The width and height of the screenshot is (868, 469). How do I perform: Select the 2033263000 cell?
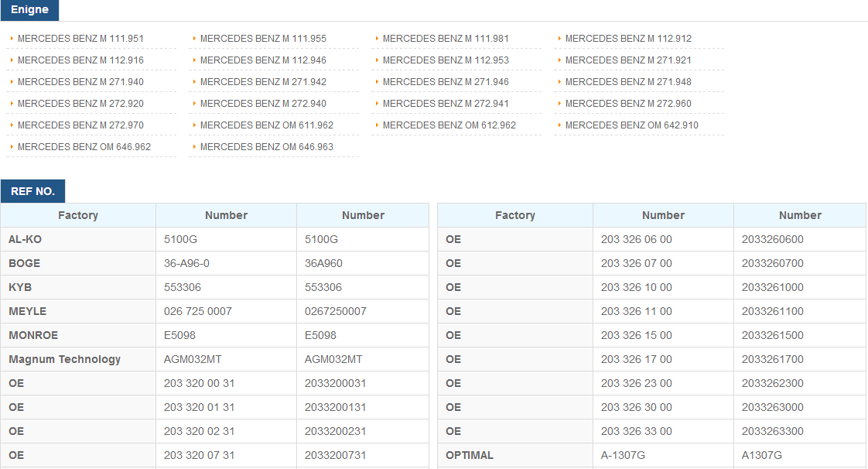tap(800, 407)
